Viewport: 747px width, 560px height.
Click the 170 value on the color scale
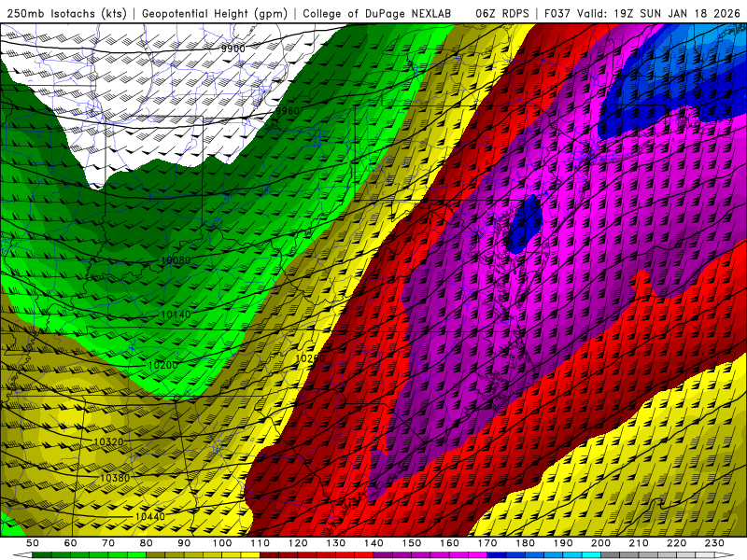pos(487,543)
